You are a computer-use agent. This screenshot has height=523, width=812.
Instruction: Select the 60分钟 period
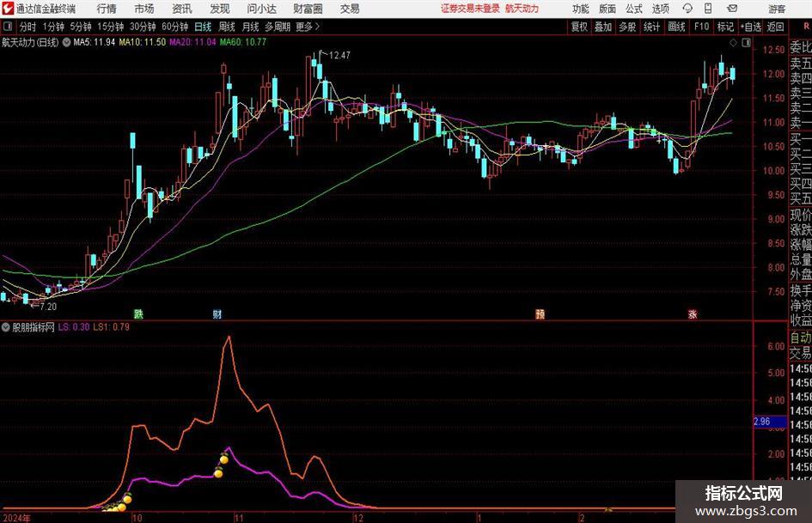click(x=175, y=27)
